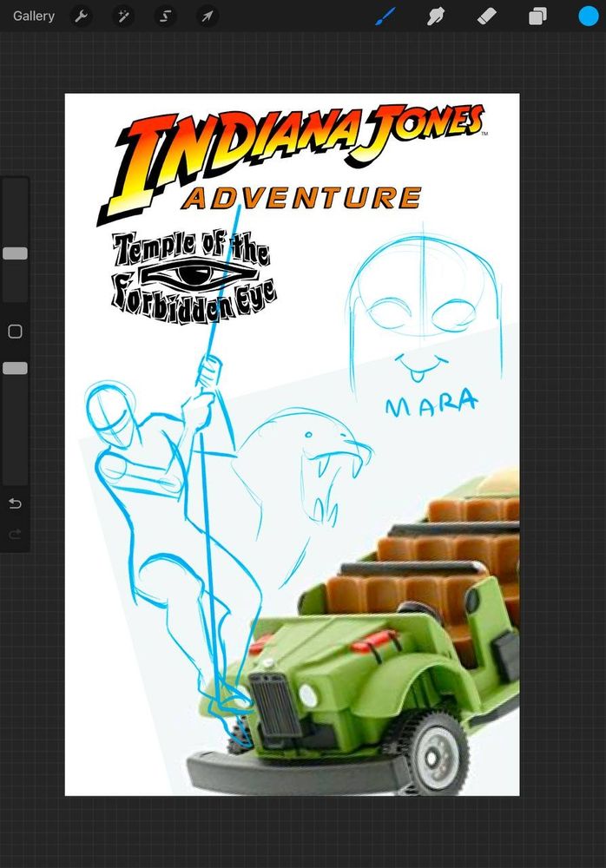The height and width of the screenshot is (868, 606).
Task: Activate the Selection tool
Action: 165,16
